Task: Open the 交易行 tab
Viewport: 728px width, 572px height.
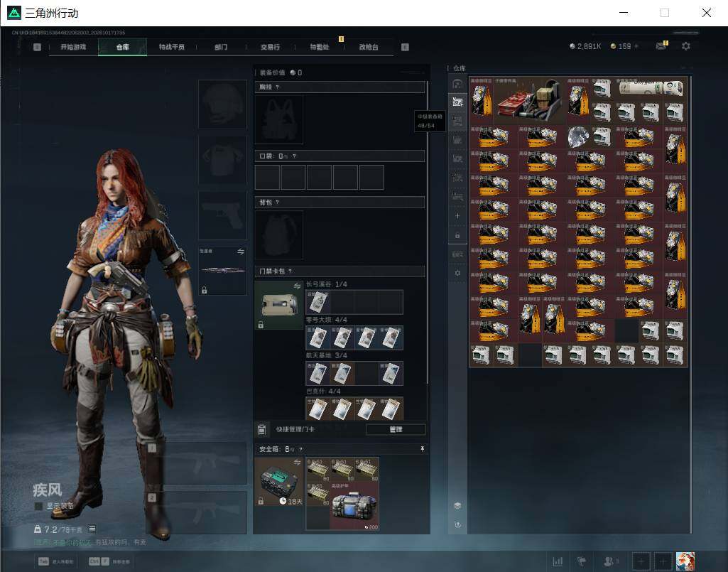Action: 270,47
